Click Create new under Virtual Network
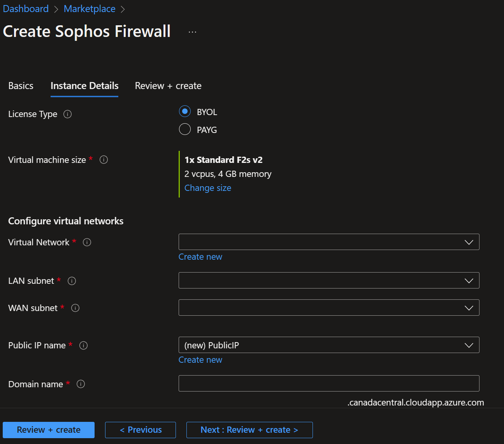 tap(200, 257)
